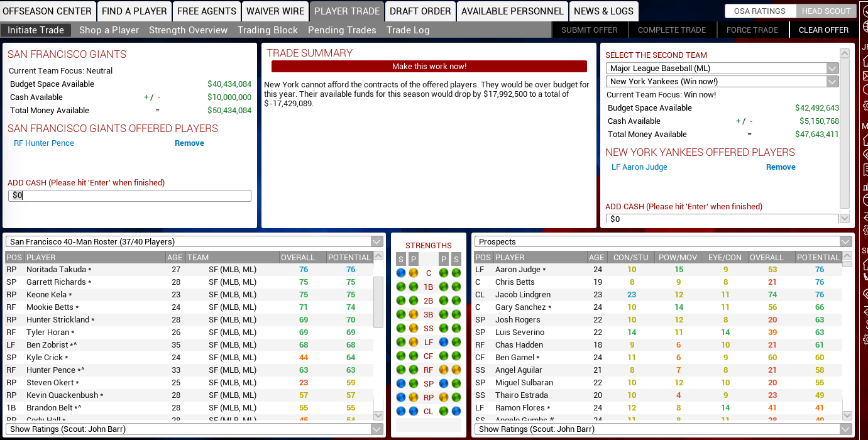The width and height of the screenshot is (868, 440).
Task: Click the yellow Yankees S strength ball for RF
Action: [x=456, y=370]
